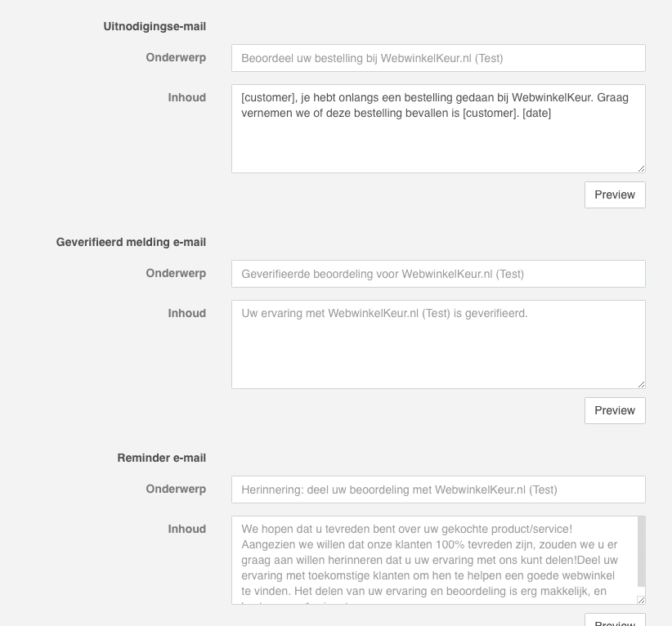
Task: Click the Reminder e-mail Onderwerp field
Action: (438, 490)
